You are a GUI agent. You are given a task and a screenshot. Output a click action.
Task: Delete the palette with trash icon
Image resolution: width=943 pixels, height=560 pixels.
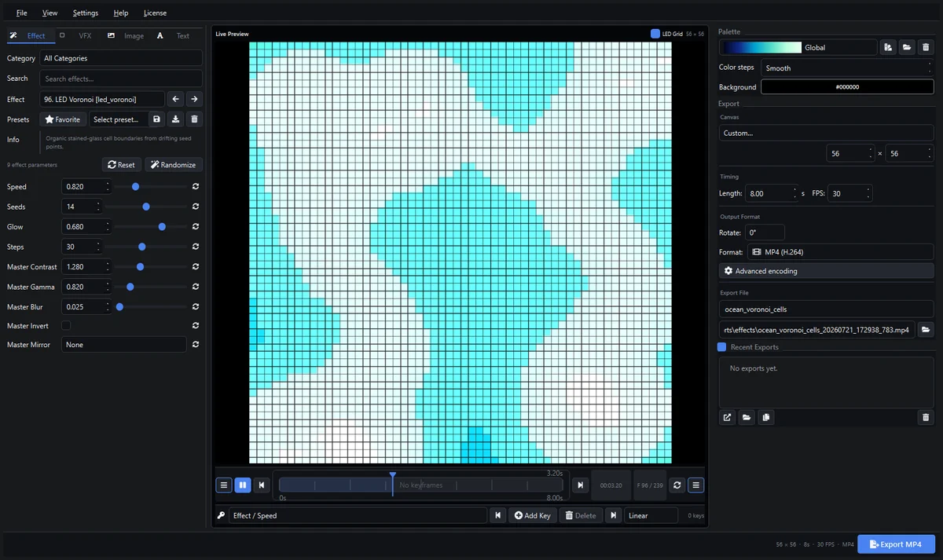(x=926, y=47)
